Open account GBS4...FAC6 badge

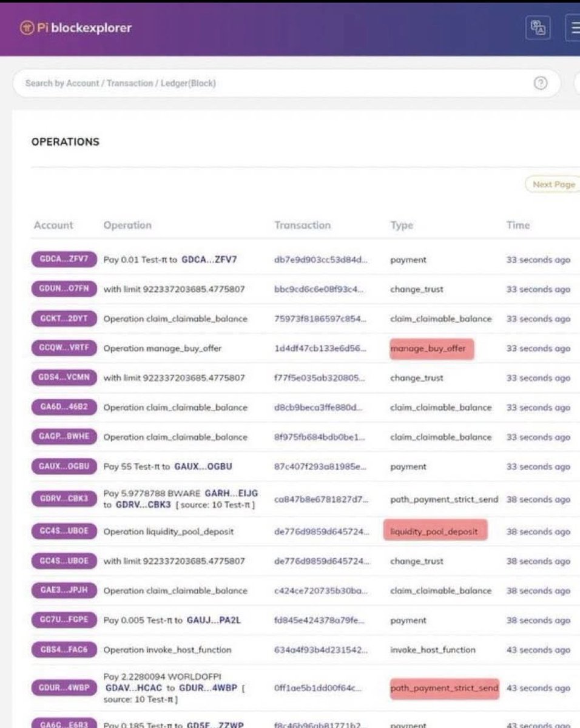(x=64, y=650)
